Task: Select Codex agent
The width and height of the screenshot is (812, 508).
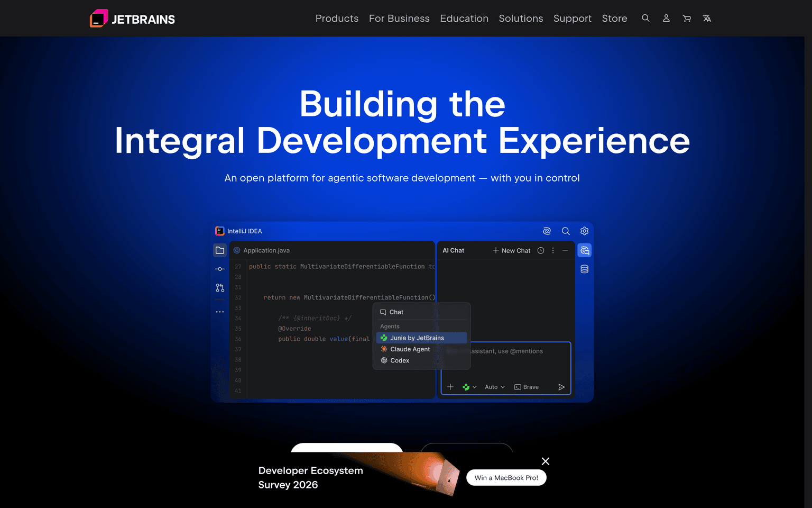Action: coord(421,360)
